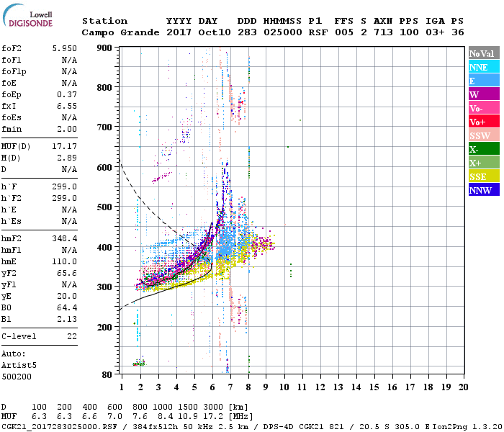504x432 pixels.
Task: Select the X+ light green legend entry
Action: pos(483,163)
